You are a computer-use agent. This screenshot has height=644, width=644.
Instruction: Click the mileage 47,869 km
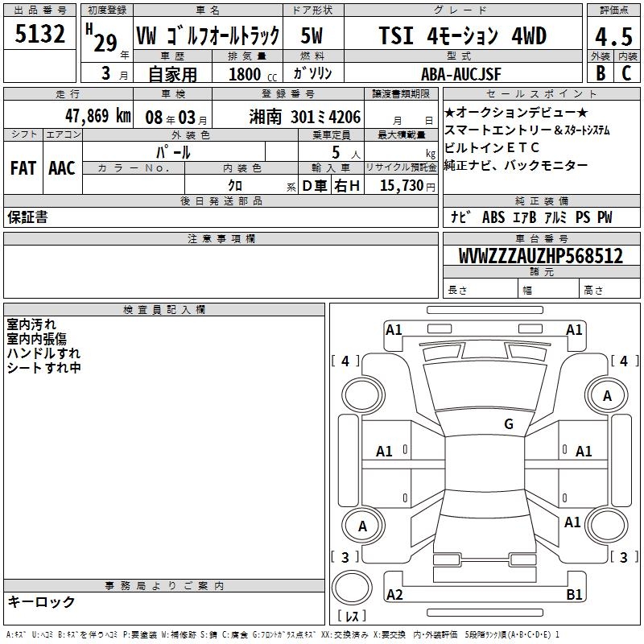[x=98, y=116]
